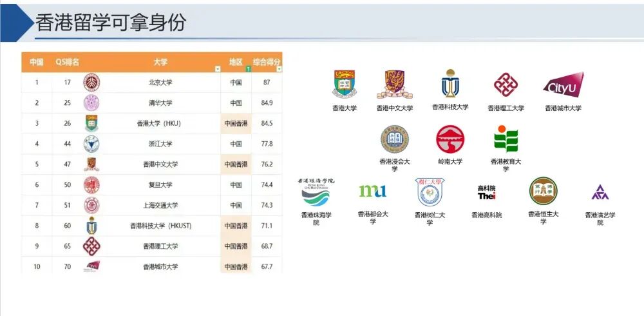This screenshot has height=316, width=644.
Task: Click the green 香港教育大学 logo
Action: 506,139
